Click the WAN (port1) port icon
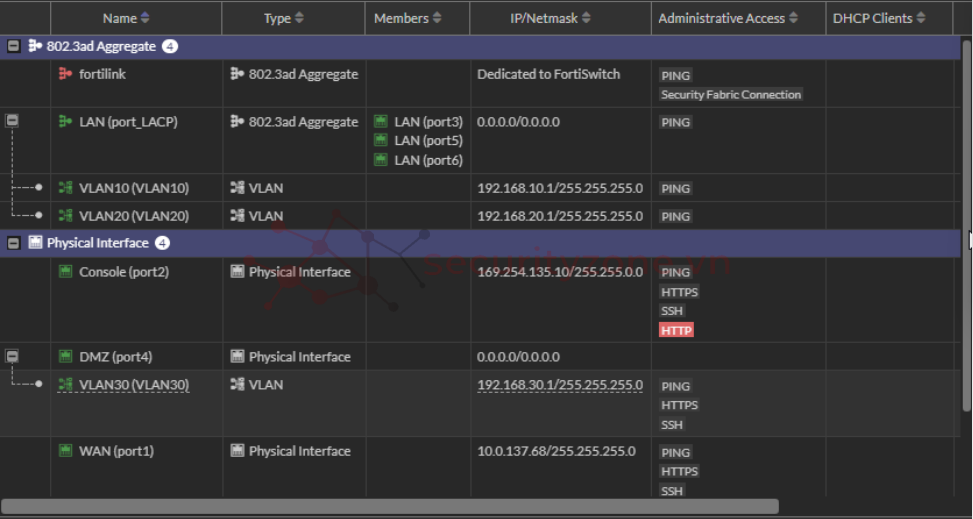 (x=65, y=451)
